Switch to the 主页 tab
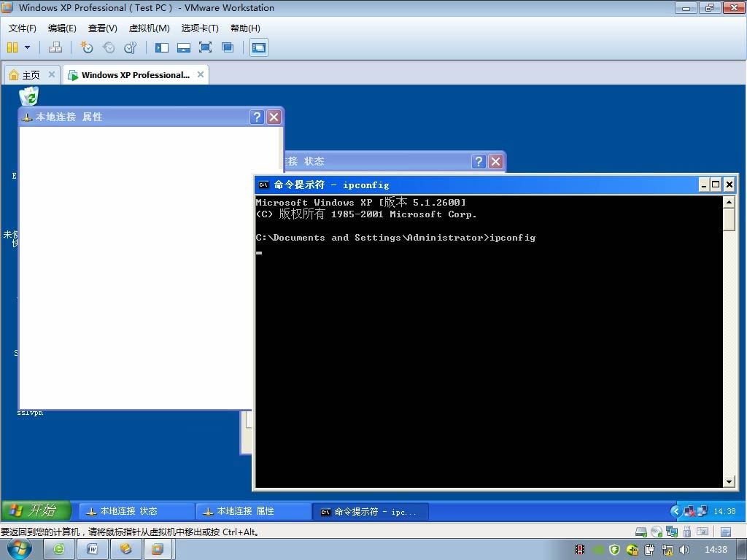747x560 pixels. (x=32, y=75)
